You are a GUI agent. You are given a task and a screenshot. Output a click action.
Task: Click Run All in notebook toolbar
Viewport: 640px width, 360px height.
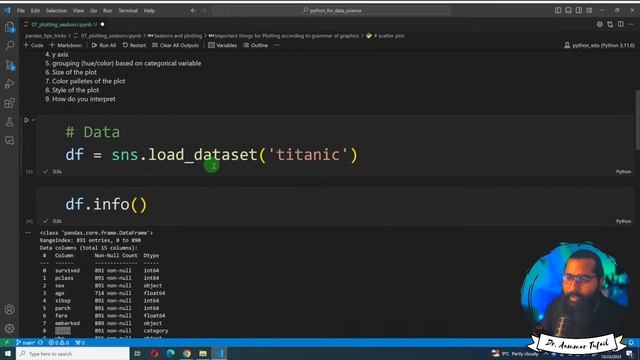104,45
